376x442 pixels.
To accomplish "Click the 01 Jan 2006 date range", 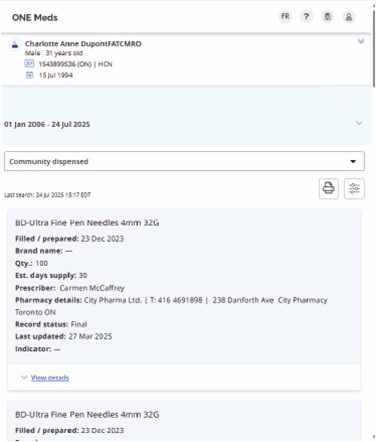I will pos(47,124).
